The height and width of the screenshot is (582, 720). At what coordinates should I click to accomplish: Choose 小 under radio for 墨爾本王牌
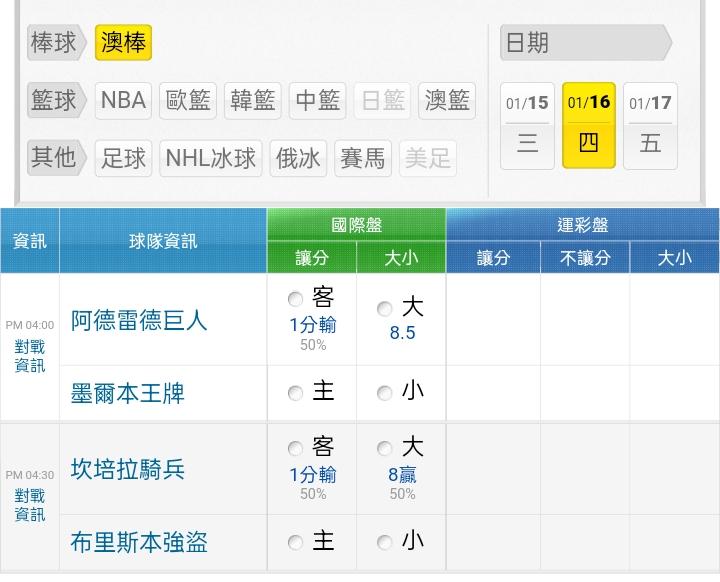coord(385,394)
